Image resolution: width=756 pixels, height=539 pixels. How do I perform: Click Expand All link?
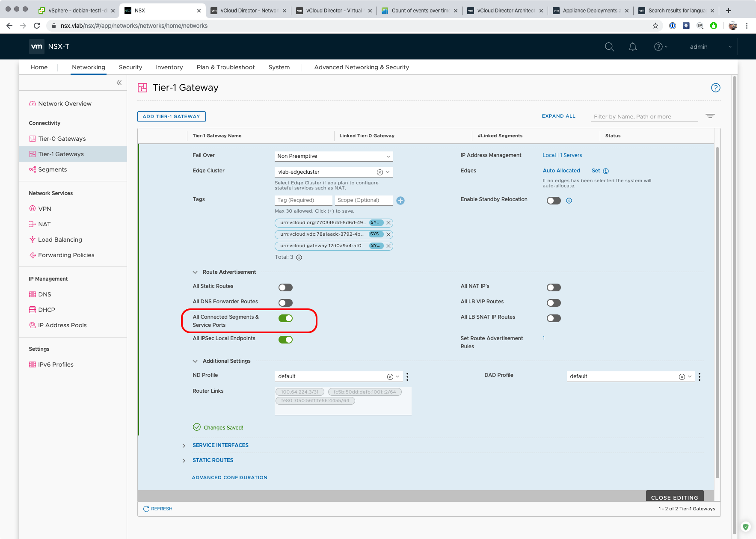pos(558,116)
